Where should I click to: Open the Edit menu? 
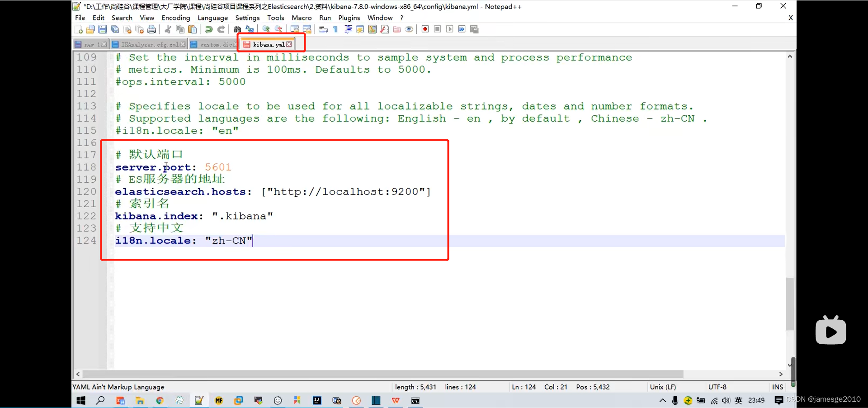[98, 18]
